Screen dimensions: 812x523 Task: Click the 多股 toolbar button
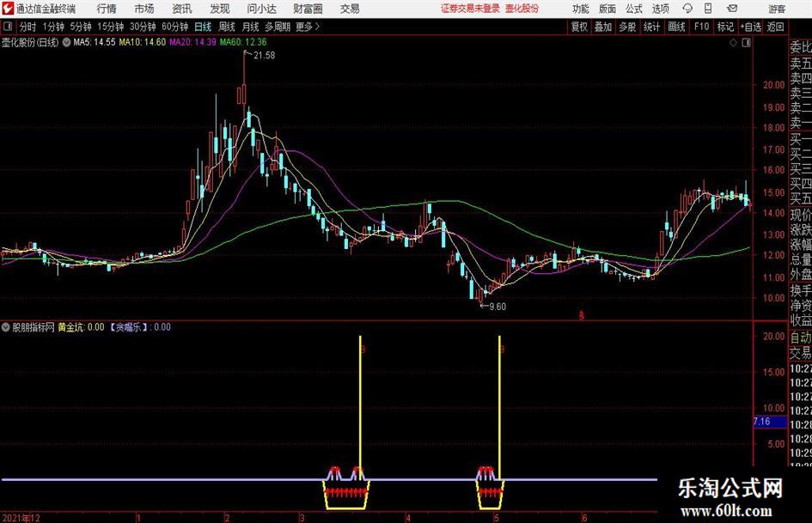pos(627,27)
